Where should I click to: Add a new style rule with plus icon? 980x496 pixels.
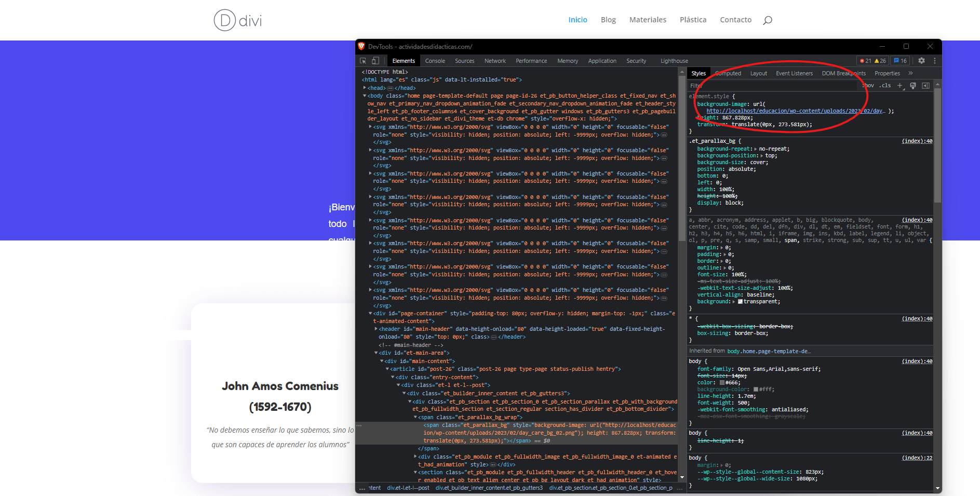point(900,86)
